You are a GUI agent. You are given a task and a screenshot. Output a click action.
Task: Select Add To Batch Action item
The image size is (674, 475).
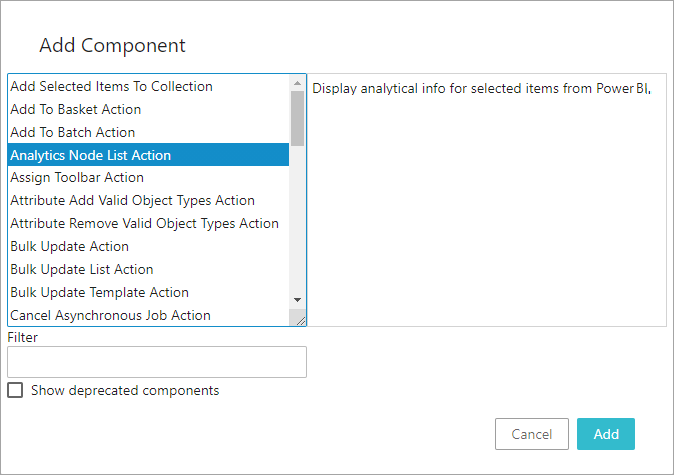73,133
